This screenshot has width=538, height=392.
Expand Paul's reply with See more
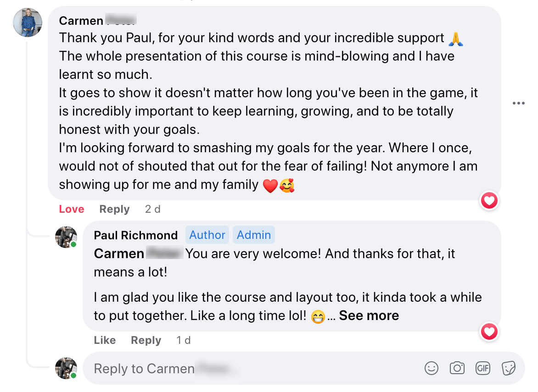369,315
